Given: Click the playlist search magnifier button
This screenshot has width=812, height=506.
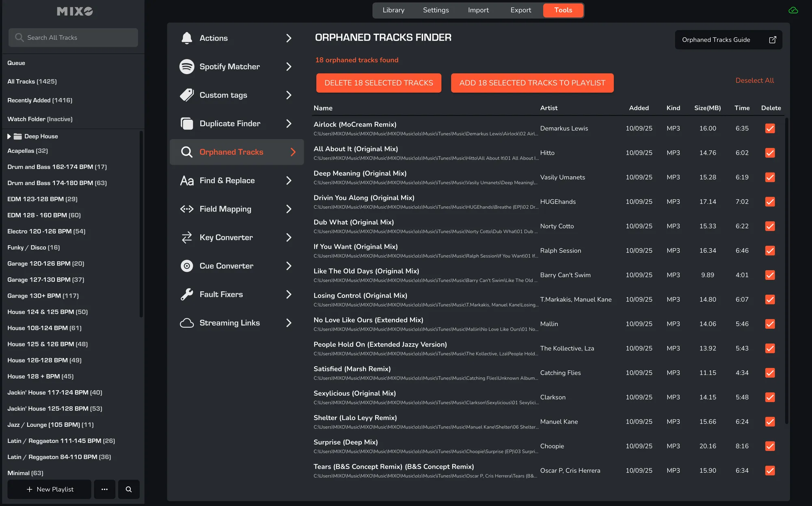Looking at the screenshot, I should [x=129, y=489].
